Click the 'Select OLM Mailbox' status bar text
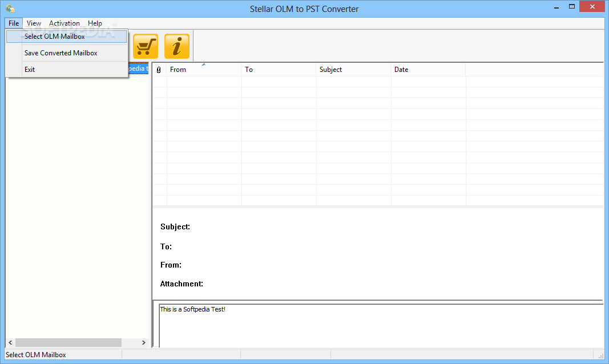This screenshot has width=609, height=364. (x=36, y=355)
